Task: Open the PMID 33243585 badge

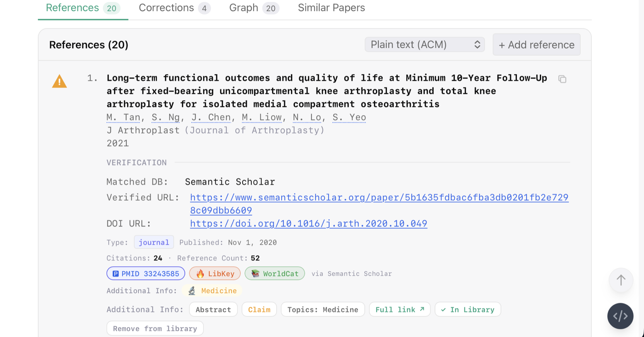Action: 146,273
